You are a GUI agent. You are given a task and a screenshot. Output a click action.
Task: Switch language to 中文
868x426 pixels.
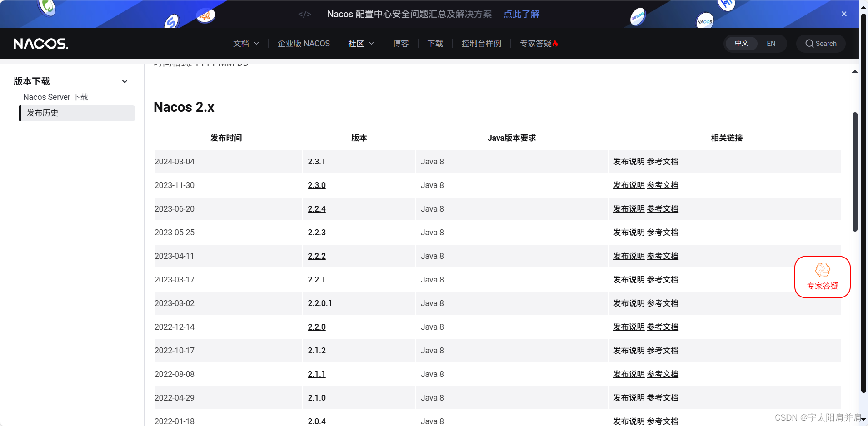(741, 43)
